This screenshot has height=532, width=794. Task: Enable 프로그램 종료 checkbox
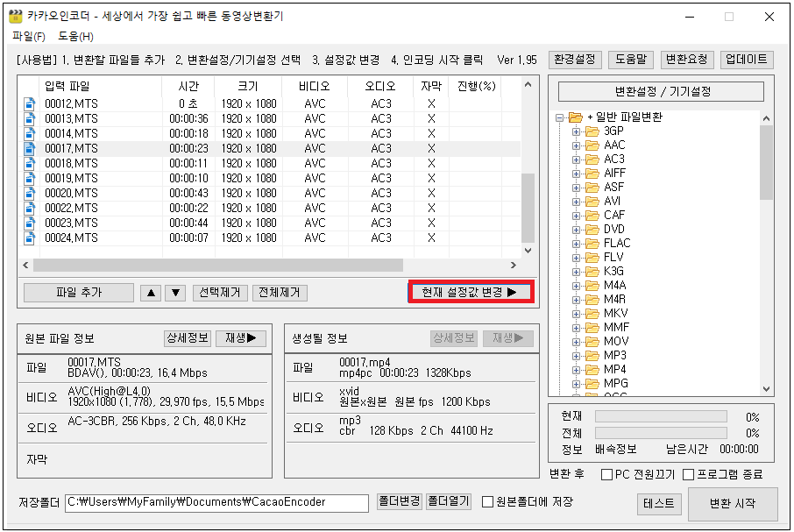tap(688, 475)
